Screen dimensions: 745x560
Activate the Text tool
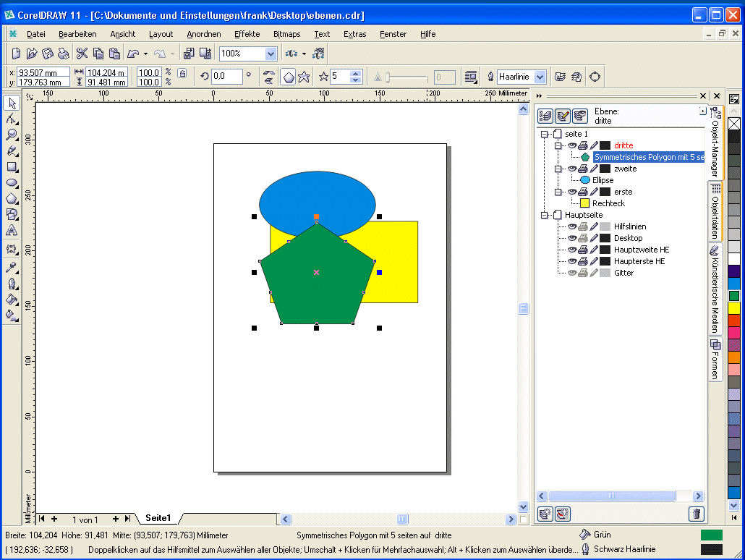click(12, 231)
